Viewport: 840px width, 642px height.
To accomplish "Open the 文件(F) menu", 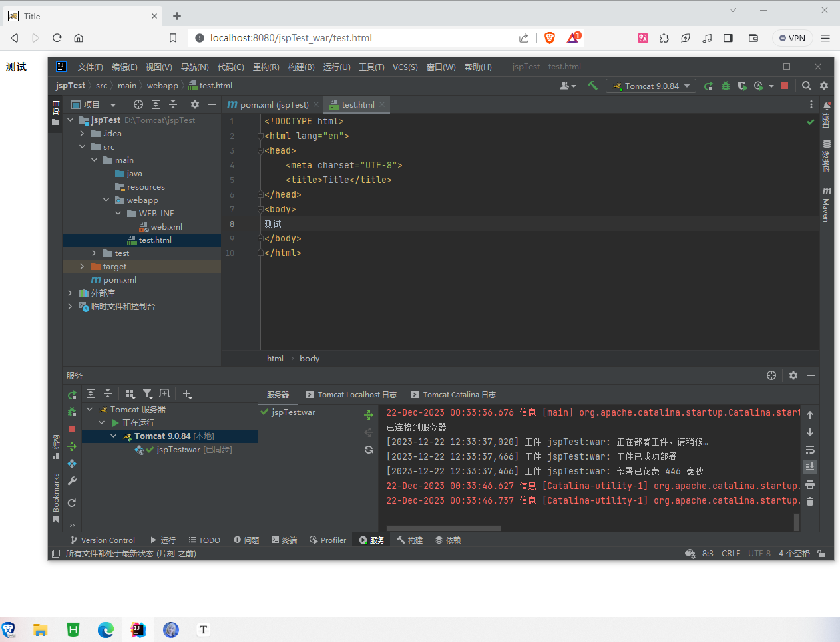I will 90,67.
